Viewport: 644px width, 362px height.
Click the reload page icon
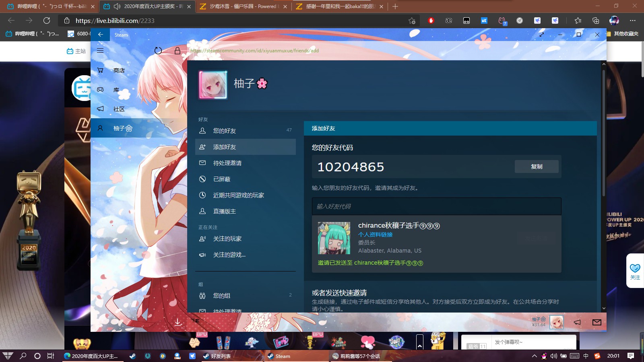(158, 51)
